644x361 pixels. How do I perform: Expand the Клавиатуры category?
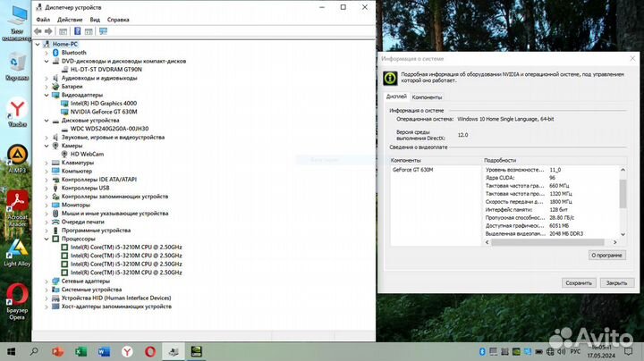(47, 163)
